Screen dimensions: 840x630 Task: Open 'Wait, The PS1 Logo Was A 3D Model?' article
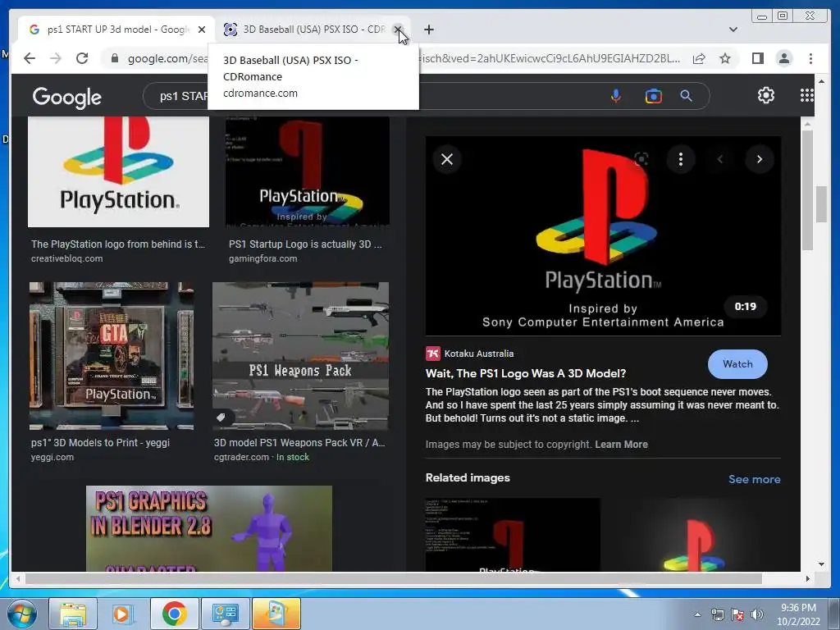pyautogui.click(x=526, y=373)
